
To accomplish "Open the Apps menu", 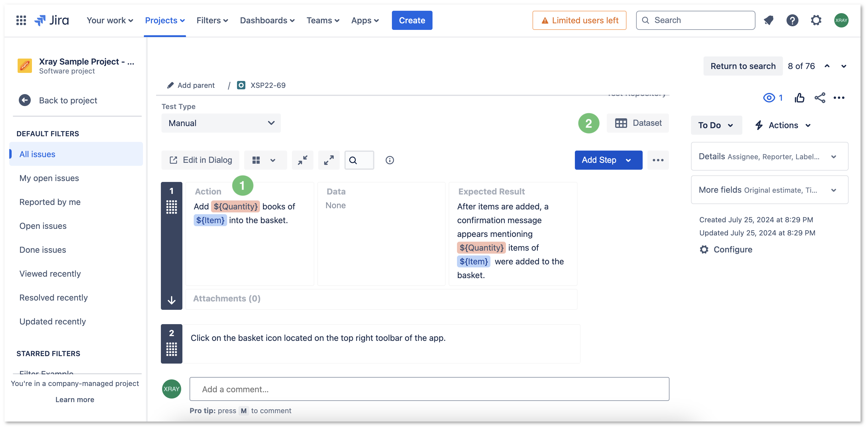I will tap(365, 20).
